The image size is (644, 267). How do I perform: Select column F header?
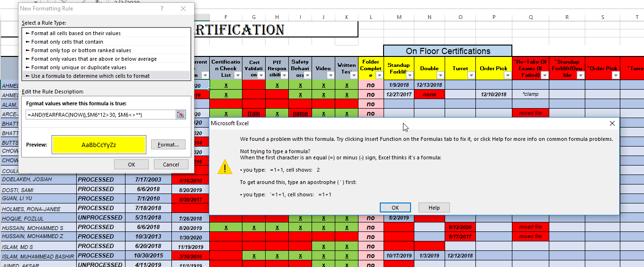point(226,17)
